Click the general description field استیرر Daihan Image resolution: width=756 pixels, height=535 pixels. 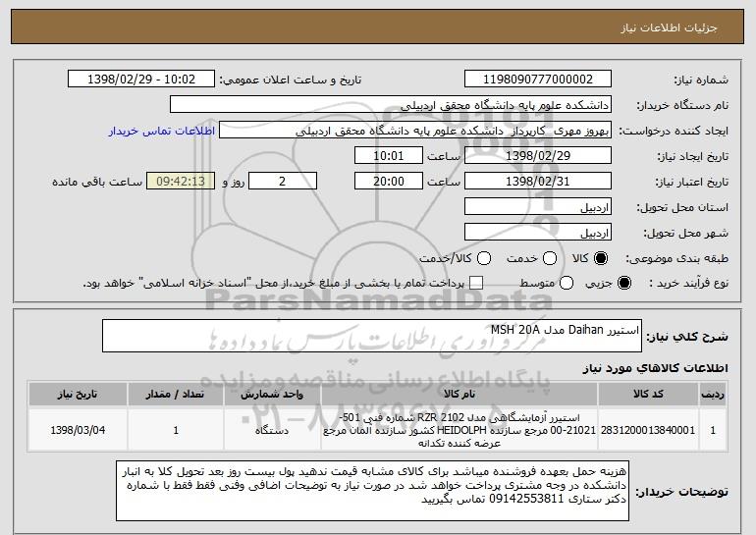point(372,336)
